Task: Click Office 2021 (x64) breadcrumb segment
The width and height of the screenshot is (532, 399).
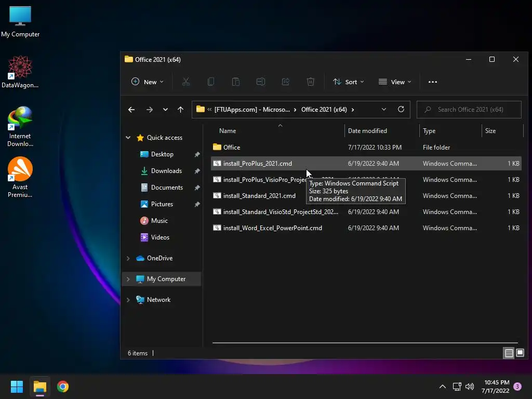Action: pyautogui.click(x=324, y=110)
